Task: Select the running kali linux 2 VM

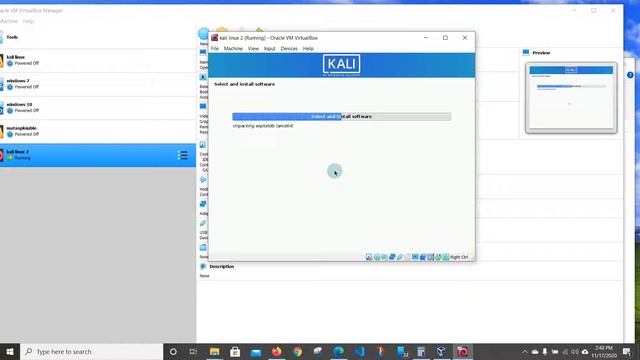Action: pos(98,155)
